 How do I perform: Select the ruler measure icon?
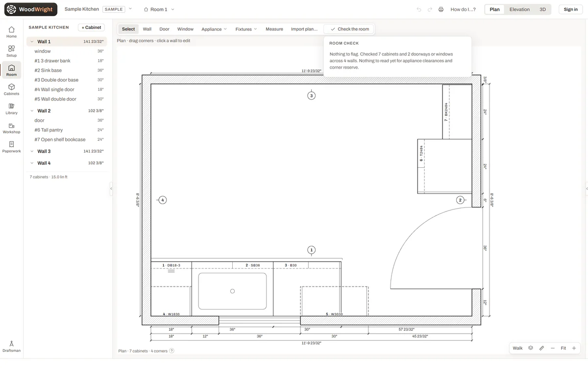pos(541,348)
